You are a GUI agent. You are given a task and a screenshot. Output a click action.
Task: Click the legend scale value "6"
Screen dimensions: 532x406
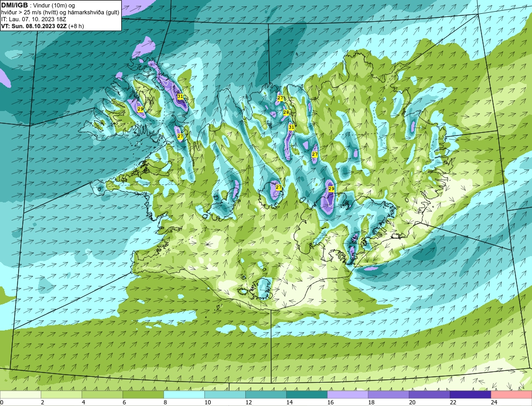[x=124, y=403]
